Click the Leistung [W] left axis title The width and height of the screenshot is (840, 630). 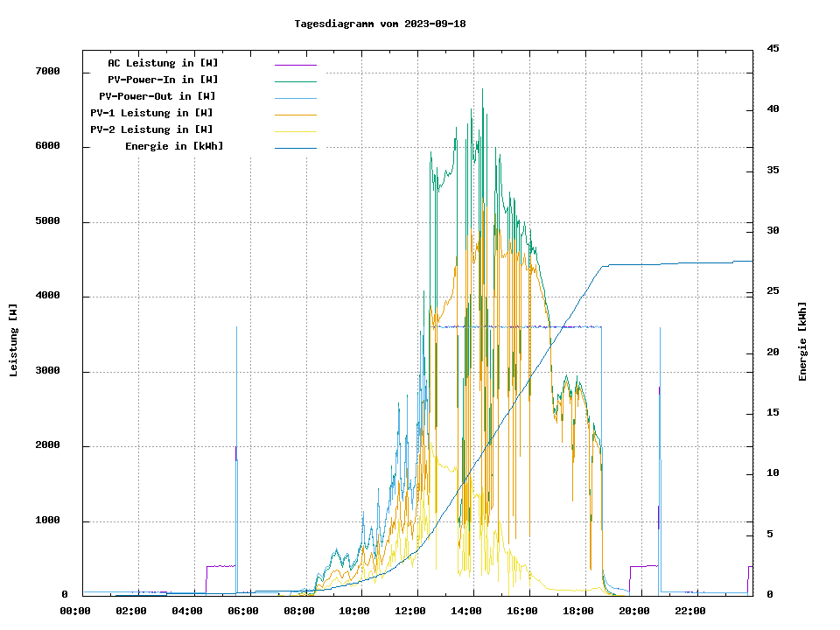click(x=14, y=339)
